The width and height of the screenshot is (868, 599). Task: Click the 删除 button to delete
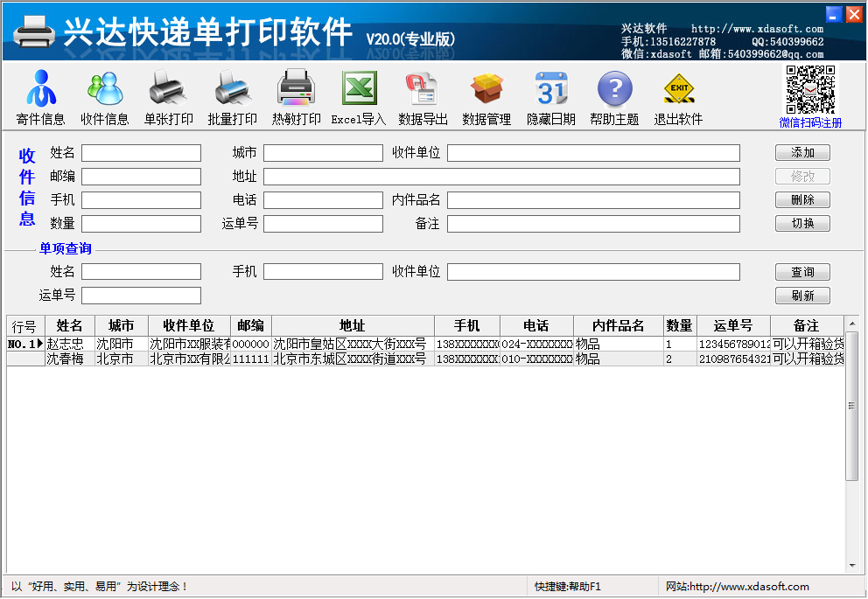(802, 199)
